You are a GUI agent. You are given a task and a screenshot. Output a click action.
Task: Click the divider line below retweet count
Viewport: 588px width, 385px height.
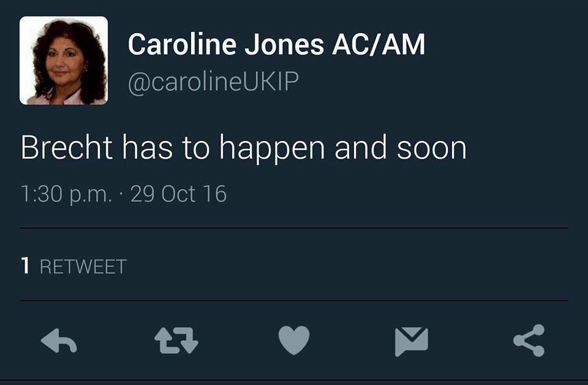pos(294,300)
